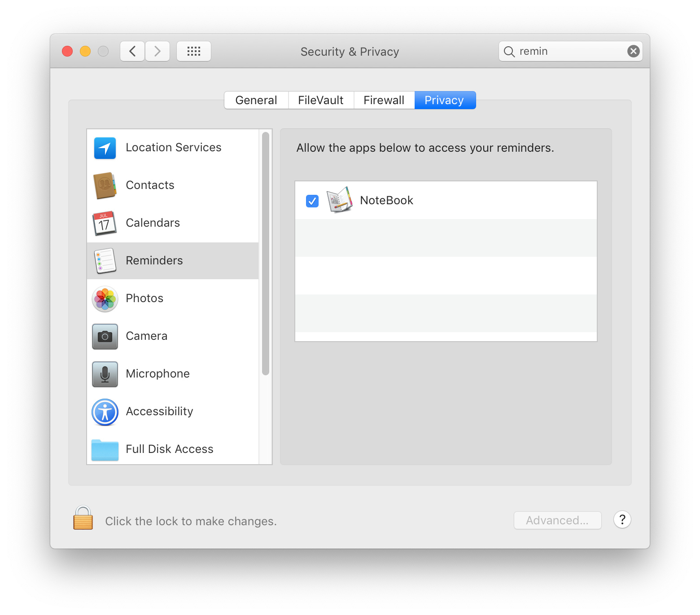The height and width of the screenshot is (615, 700).
Task: Select Reminders label in privacy list
Action: click(154, 261)
